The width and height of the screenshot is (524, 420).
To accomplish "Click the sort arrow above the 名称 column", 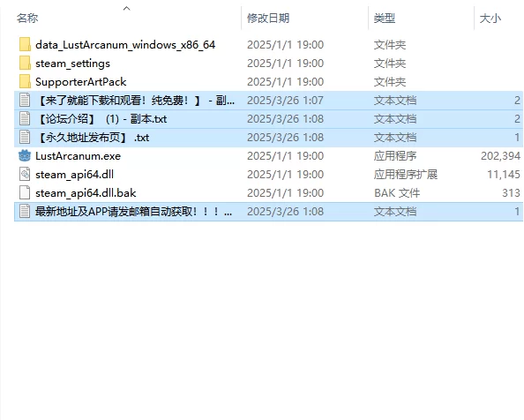I will click(127, 8).
